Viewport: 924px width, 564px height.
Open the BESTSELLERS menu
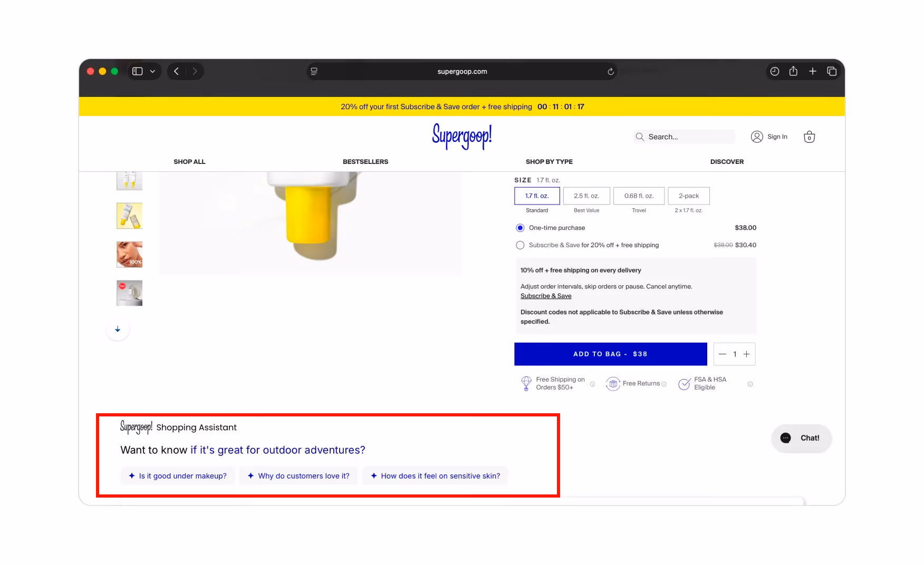(x=365, y=162)
